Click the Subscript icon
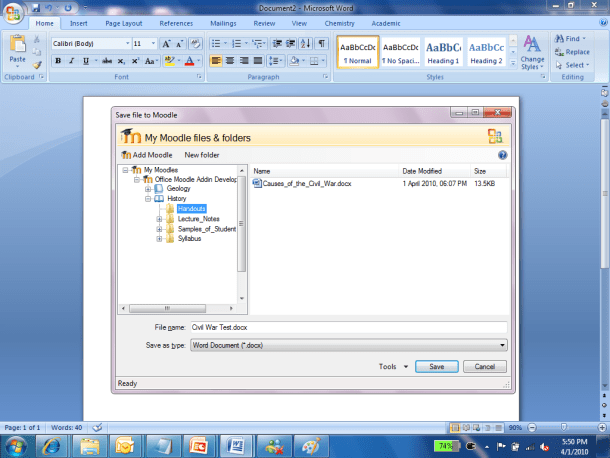610x458 pixels. (121, 61)
